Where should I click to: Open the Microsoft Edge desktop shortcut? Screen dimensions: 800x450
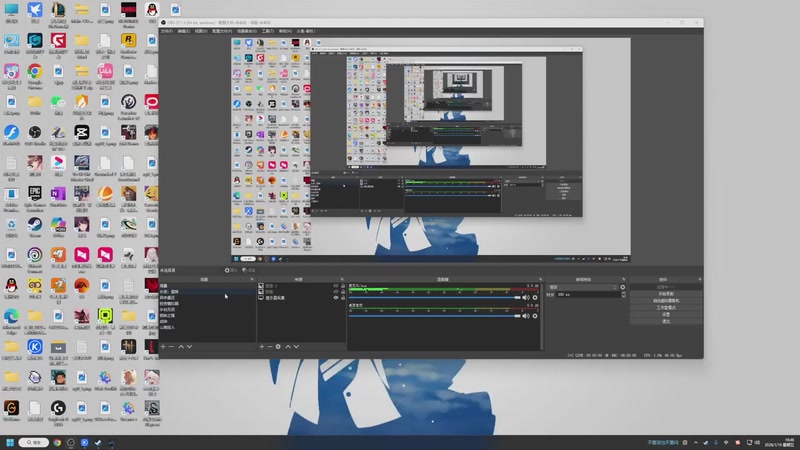point(11,320)
